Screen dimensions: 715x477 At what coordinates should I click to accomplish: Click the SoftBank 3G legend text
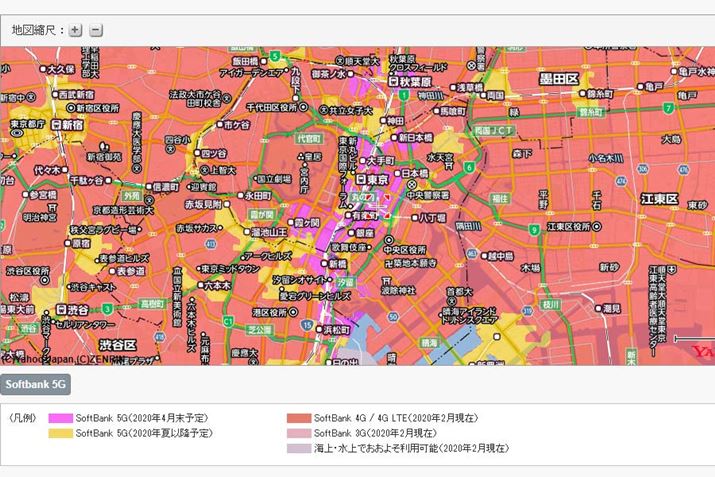(x=375, y=433)
